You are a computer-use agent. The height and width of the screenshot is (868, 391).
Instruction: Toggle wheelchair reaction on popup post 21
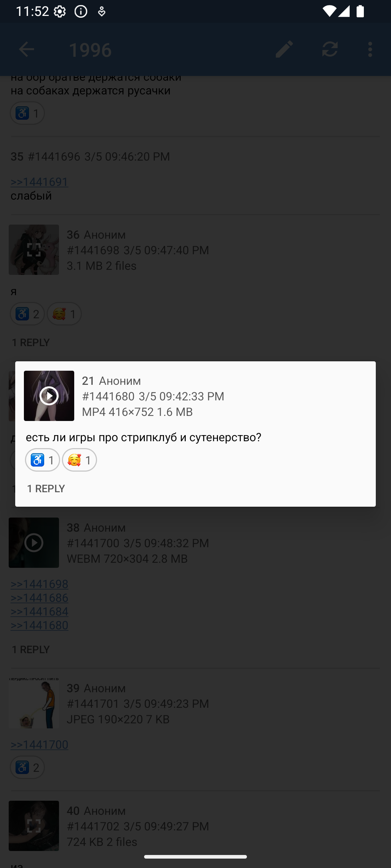42,460
